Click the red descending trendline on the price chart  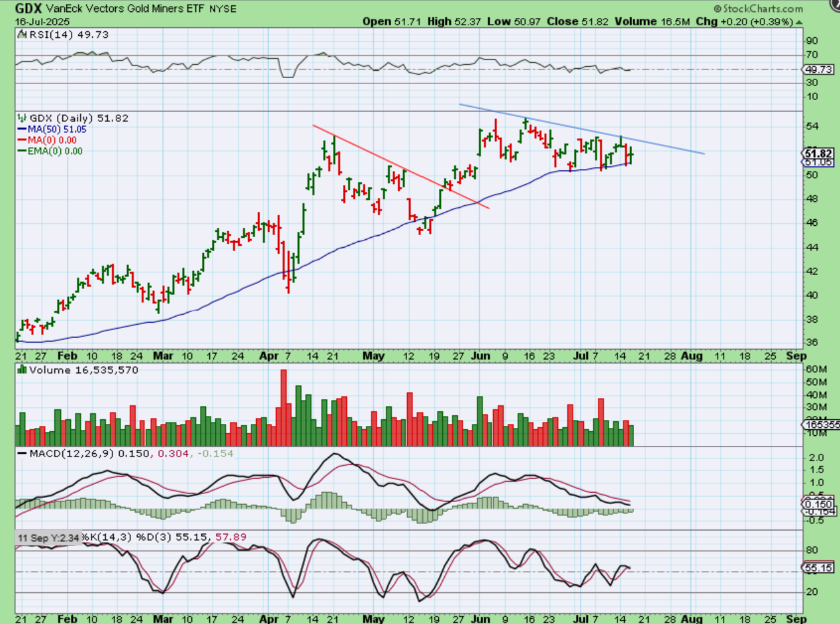tap(400, 166)
